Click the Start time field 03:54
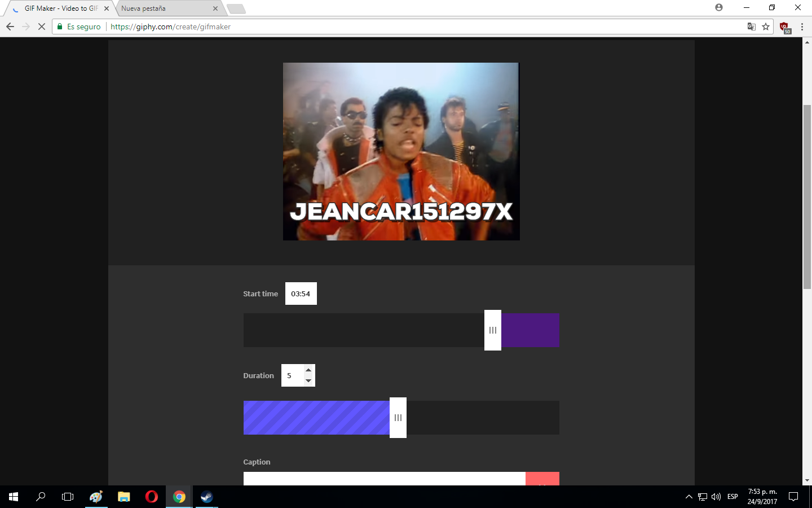The width and height of the screenshot is (812, 508). (301, 294)
